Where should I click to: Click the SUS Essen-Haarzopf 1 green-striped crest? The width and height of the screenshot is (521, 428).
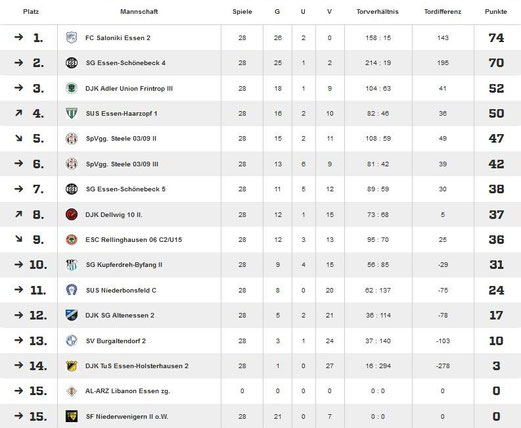point(71,114)
